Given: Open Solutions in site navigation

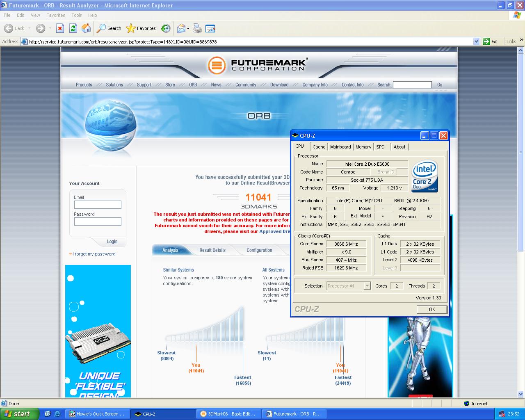Looking at the screenshot, I should click(114, 84).
